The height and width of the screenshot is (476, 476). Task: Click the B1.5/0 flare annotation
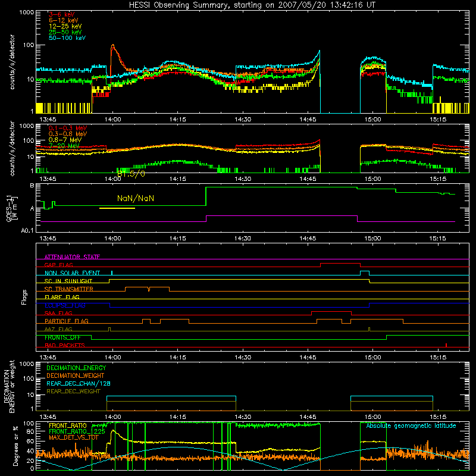(x=131, y=174)
